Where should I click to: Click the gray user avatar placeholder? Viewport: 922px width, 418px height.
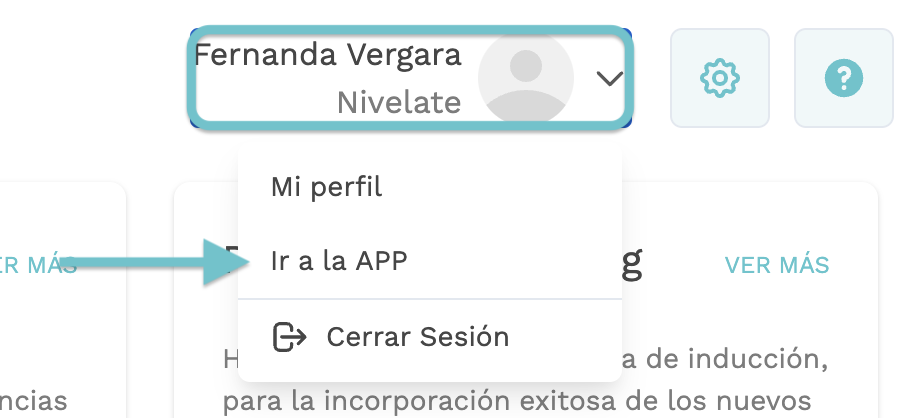pyautogui.click(x=526, y=77)
